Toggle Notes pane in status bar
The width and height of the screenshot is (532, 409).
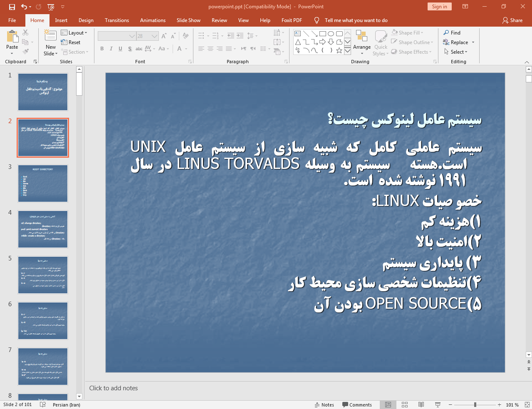[x=324, y=405]
